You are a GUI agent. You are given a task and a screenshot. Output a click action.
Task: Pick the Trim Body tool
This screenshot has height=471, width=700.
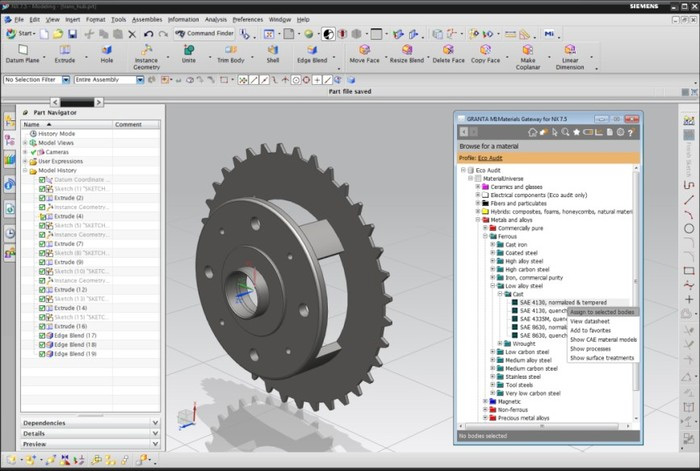click(231, 54)
